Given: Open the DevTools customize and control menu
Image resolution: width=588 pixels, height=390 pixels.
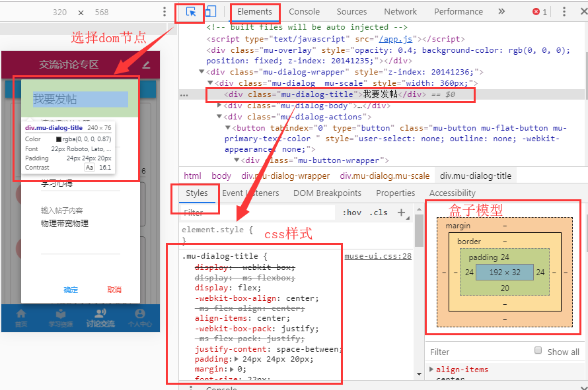Looking at the screenshot, I should [x=565, y=11].
